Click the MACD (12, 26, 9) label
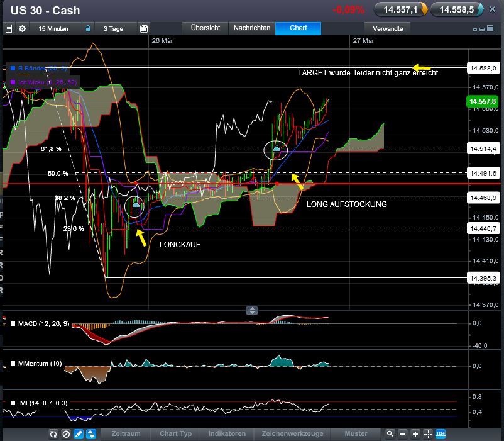This screenshot has width=504, height=441. 44,323
